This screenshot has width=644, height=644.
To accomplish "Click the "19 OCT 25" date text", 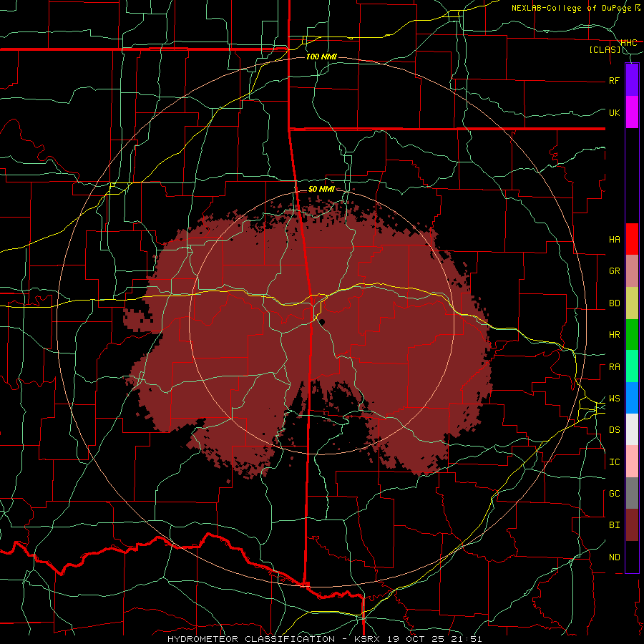I will tap(416, 639).
